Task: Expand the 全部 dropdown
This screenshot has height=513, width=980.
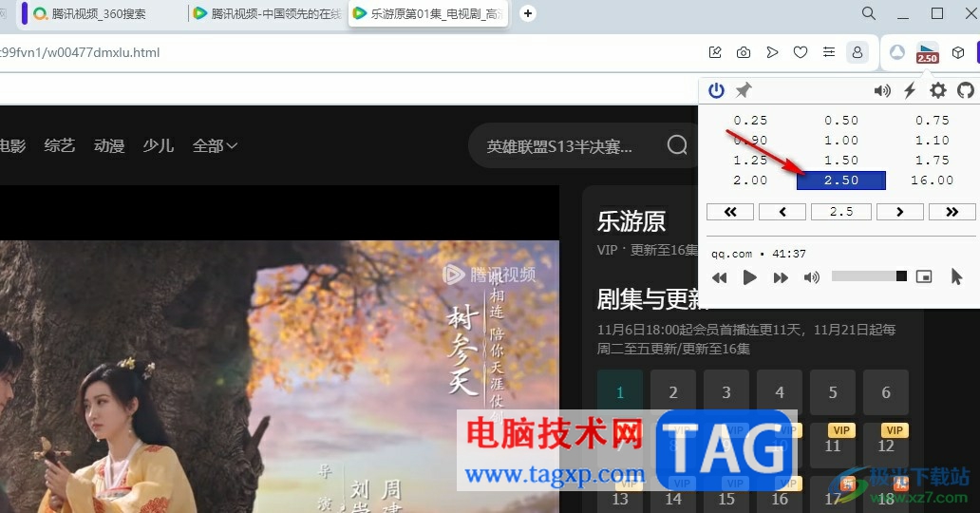Action: [215, 145]
